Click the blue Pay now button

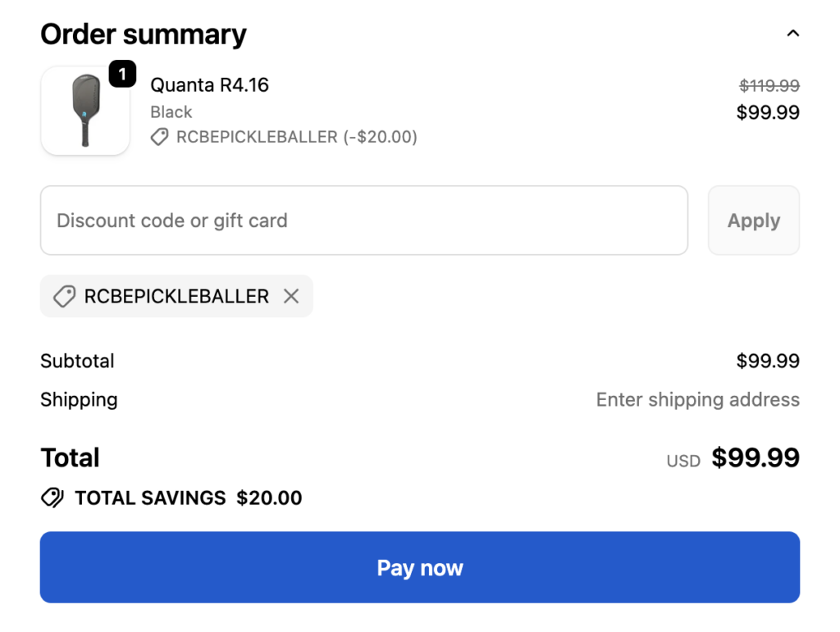[420, 567]
